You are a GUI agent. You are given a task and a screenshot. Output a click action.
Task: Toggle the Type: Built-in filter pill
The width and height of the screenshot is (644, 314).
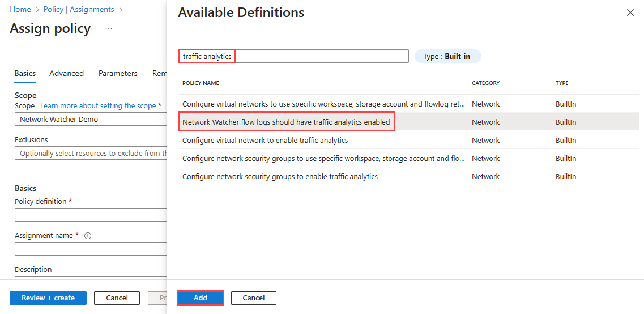tap(447, 56)
